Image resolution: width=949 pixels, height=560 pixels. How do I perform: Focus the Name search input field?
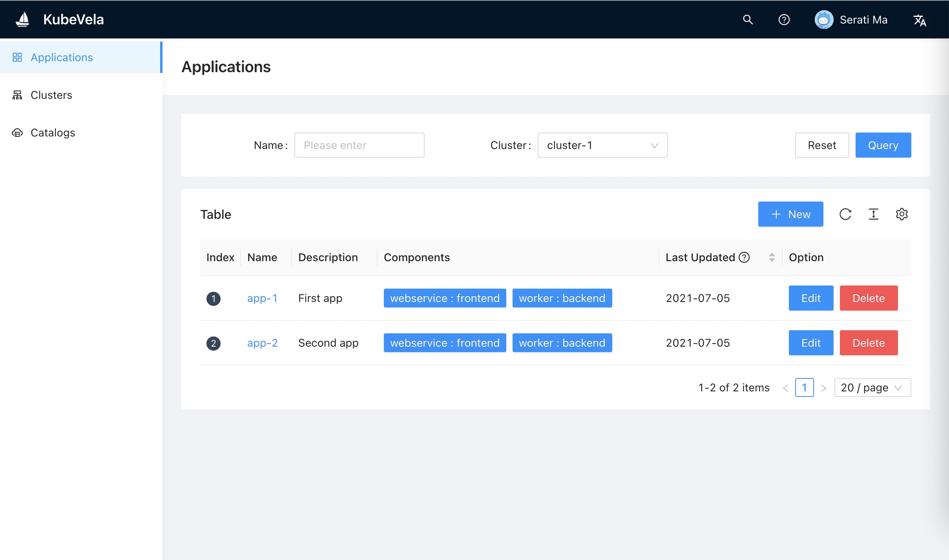[x=359, y=145]
